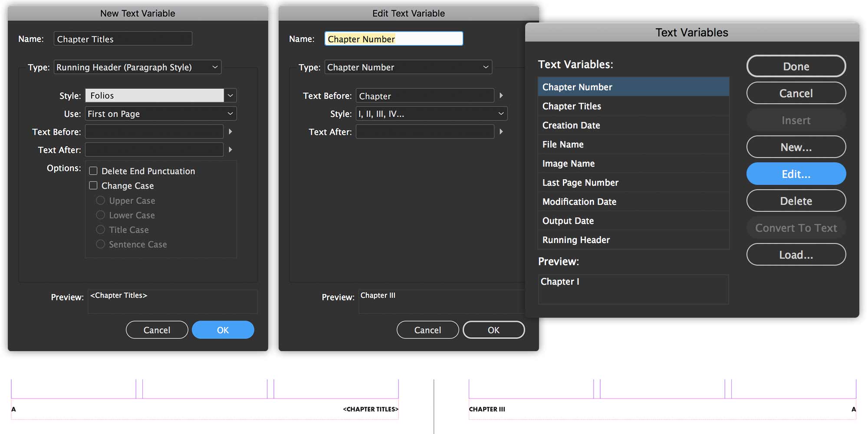Screen dimensions: 868x434
Task: Open Type dropdown showing Running Header (Paragraph Style)
Action: point(138,67)
